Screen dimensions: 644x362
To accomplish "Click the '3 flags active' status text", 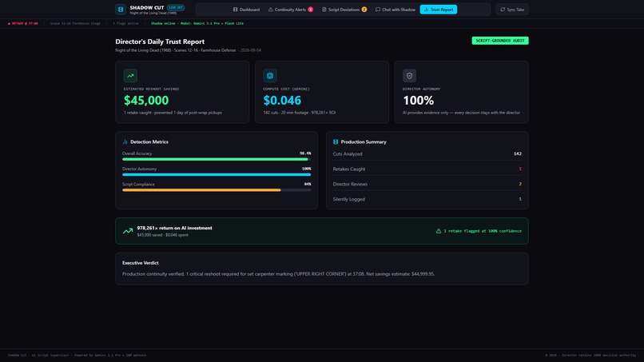I will pyautogui.click(x=125, y=23).
